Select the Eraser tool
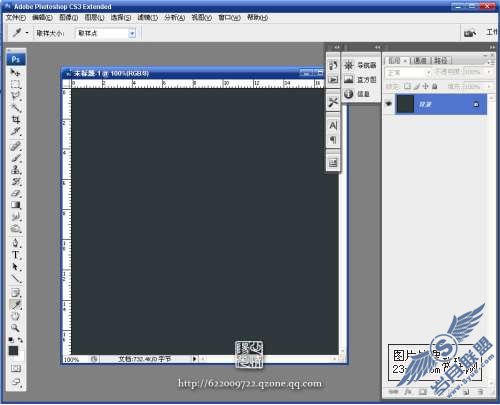Screen dimensions: 500x405 coord(15,193)
